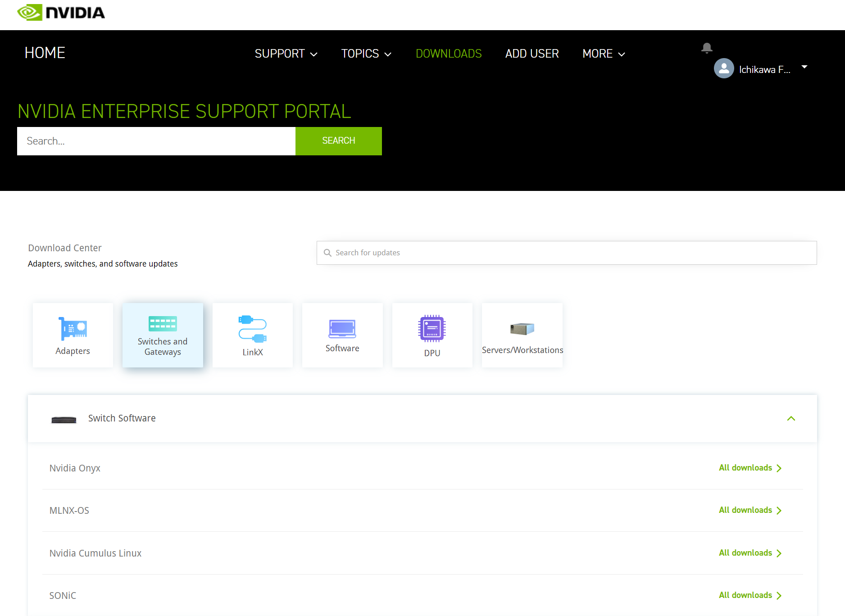
Task: Select the Switches and Gateways category icon
Action: pos(163,335)
